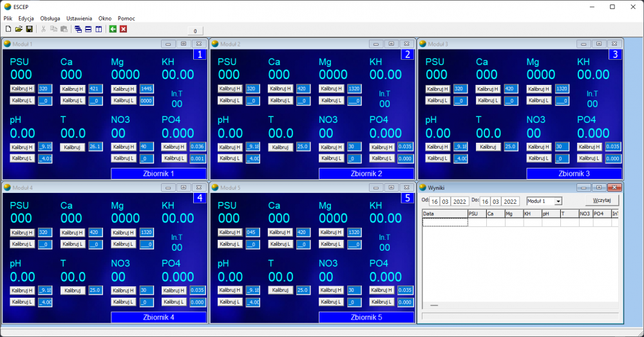Image resolution: width=644 pixels, height=337 pixels.
Task: Open the Obsługa menu
Action: coord(50,19)
